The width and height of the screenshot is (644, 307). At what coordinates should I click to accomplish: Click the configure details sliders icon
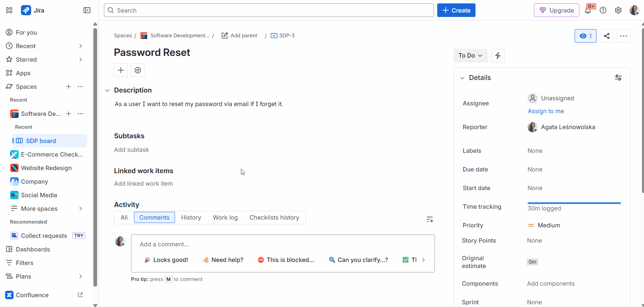(618, 78)
